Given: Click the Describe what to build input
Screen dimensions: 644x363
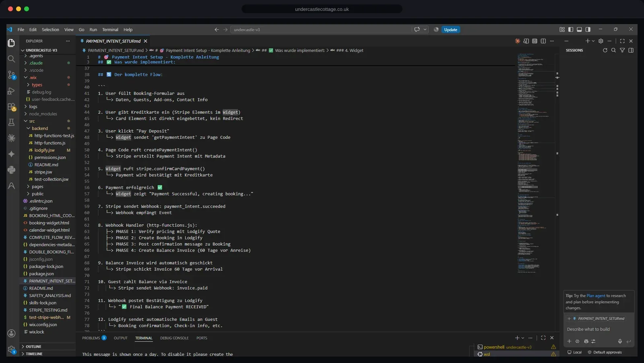Looking at the screenshot, I should coord(599,329).
